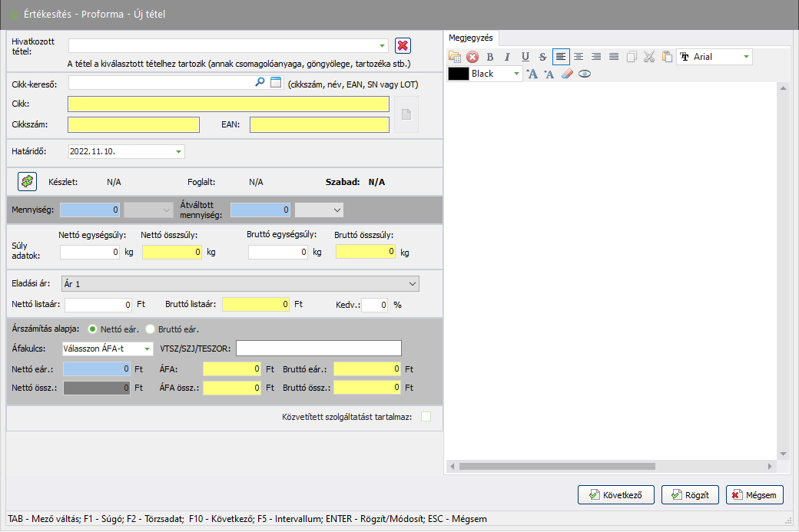Viewport: 799px width, 532px height.
Task: Open the Arial font dropdown
Action: coord(745,57)
